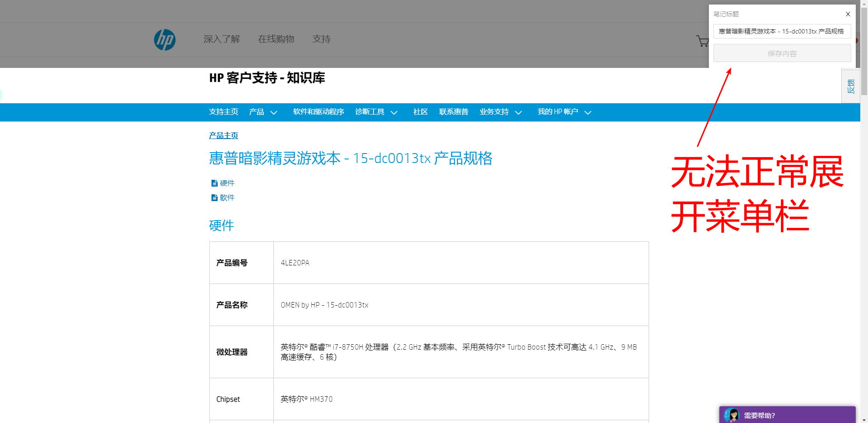Image resolution: width=868 pixels, height=423 pixels.
Task: Click the 軟件 document icon
Action: [214, 197]
